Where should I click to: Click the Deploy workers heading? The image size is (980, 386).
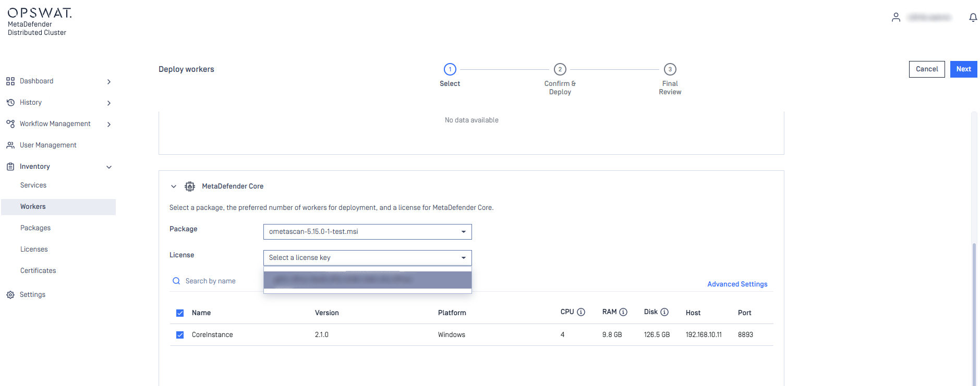[x=186, y=69]
